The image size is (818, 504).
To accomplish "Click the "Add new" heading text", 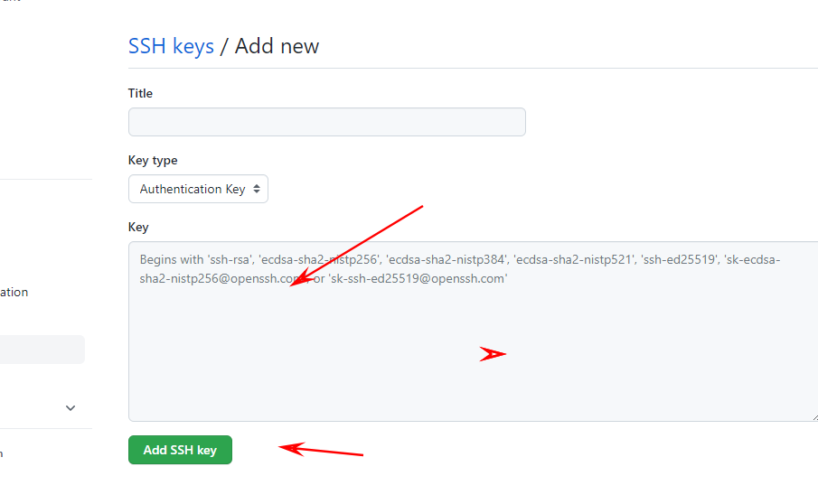I will [277, 46].
